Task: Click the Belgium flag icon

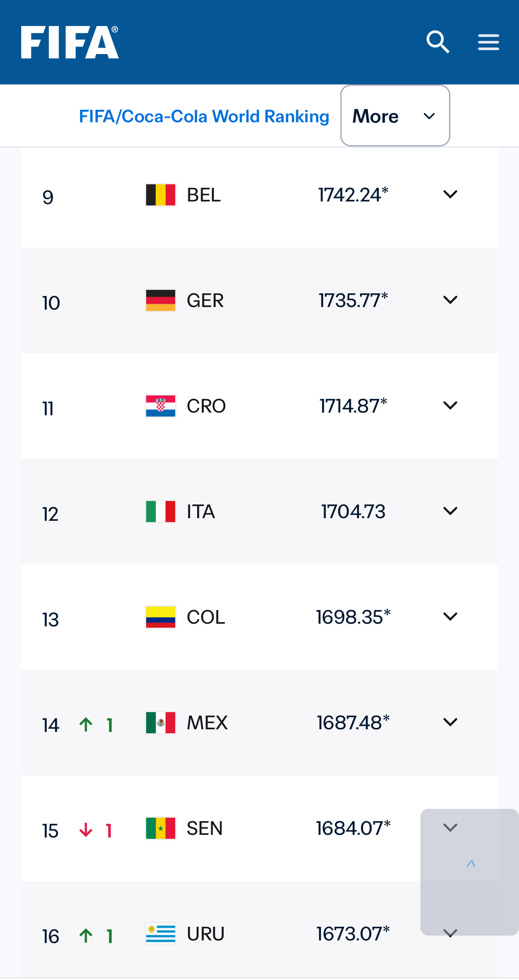Action: (161, 195)
